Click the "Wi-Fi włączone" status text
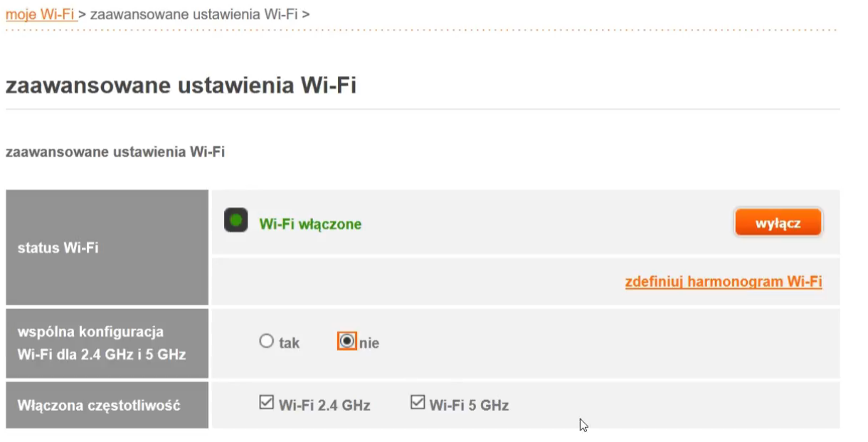 click(310, 224)
